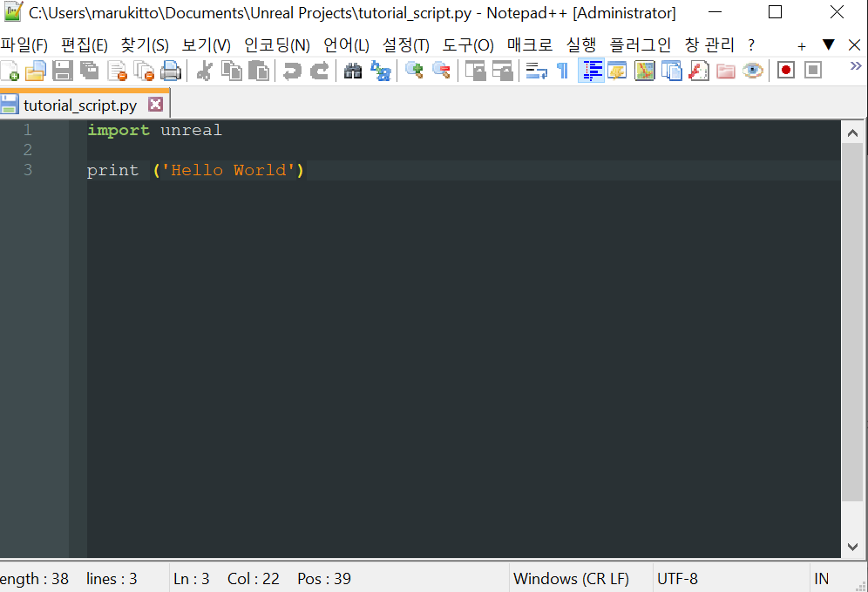The height and width of the screenshot is (592, 868).
Task: Select the tutorial_script.py tab
Action: click(80, 105)
